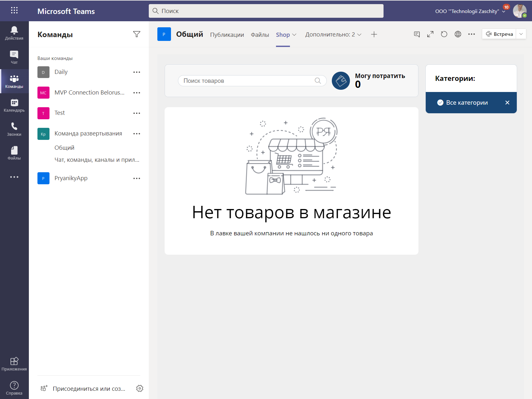532x399 pixels.
Task: Expand the Shop tab dropdown
Action: 294,35
